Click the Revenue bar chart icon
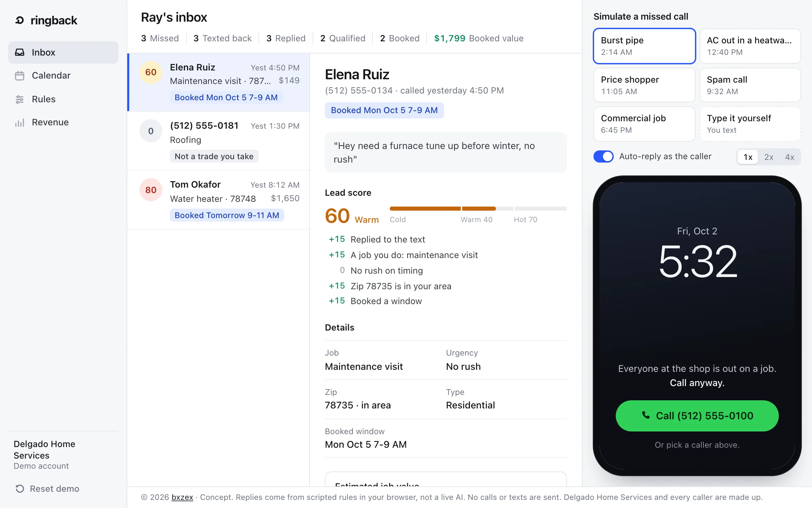Viewport: 812px width, 508px height. (x=20, y=122)
